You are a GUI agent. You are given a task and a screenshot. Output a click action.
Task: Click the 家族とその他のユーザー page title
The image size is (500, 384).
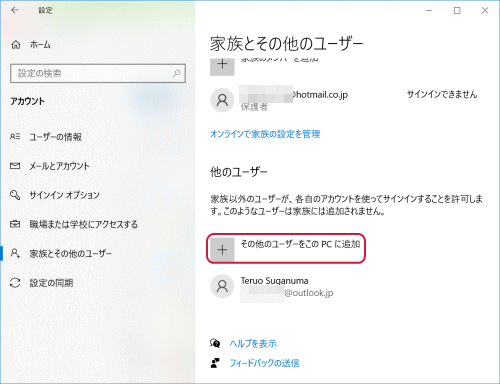286,44
